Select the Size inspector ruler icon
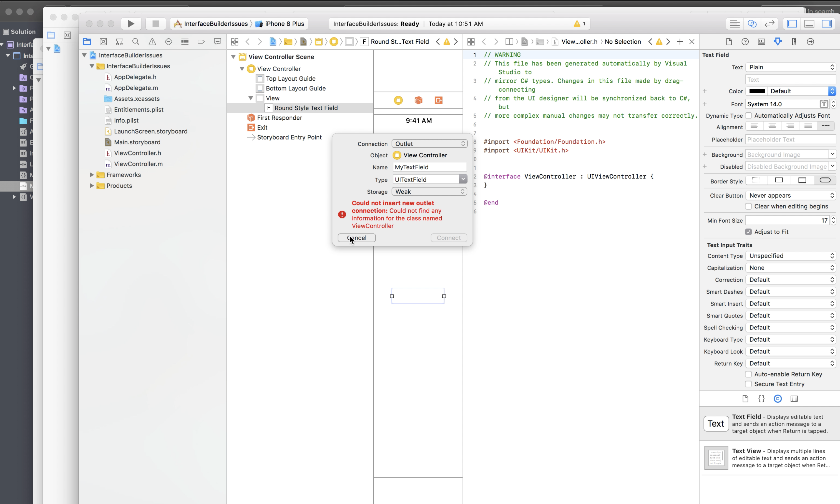This screenshot has height=504, width=840. click(794, 41)
